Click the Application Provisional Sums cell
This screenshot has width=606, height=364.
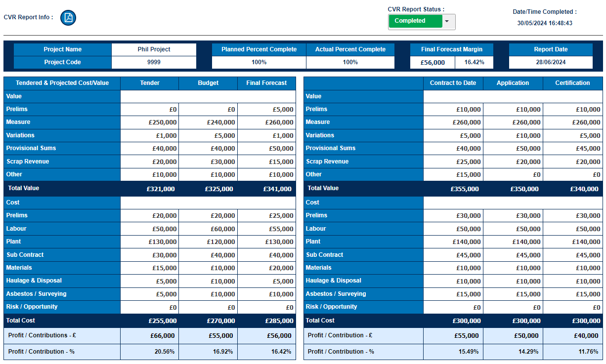(x=513, y=149)
